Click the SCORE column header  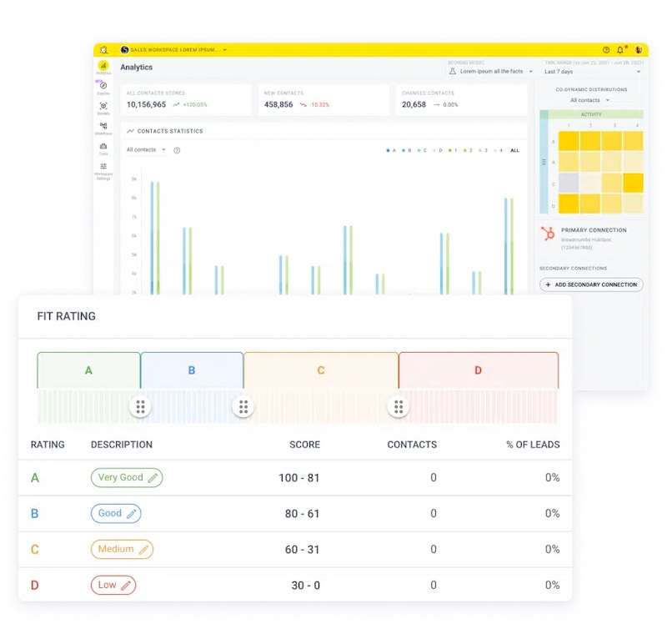(304, 445)
